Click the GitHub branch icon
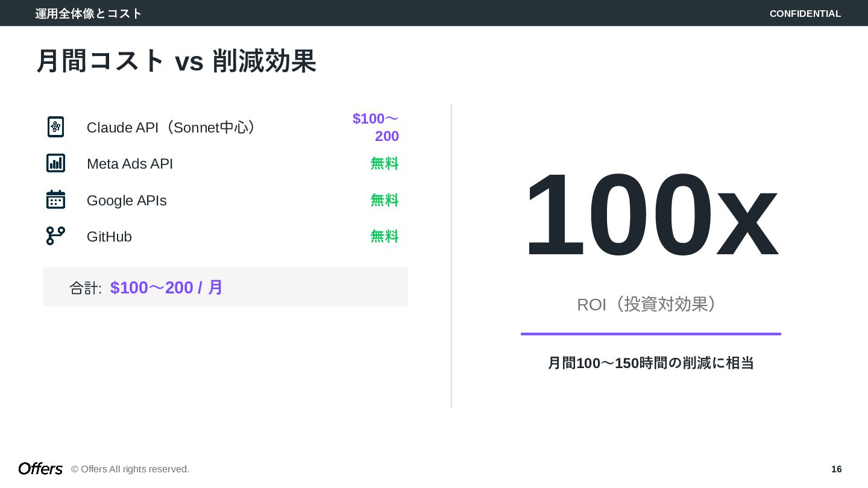868x488 pixels. point(55,236)
